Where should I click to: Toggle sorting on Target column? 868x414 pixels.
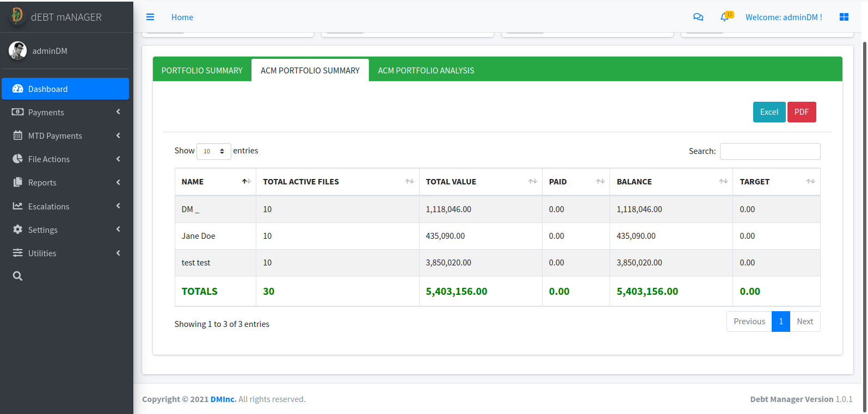coord(810,182)
